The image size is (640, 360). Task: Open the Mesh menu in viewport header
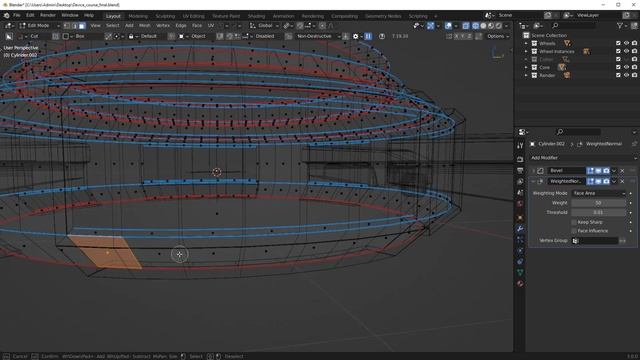(144, 25)
